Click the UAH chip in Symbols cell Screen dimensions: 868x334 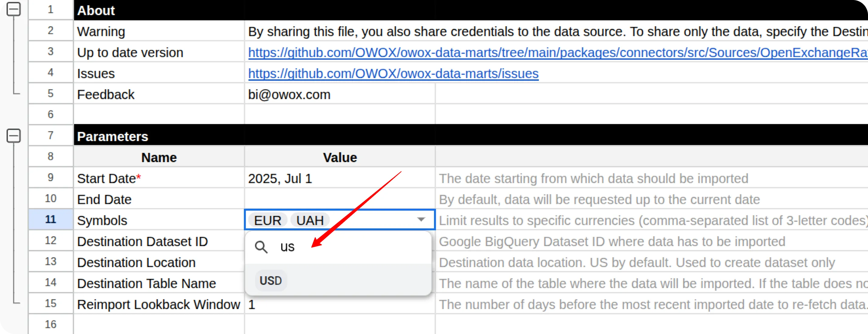[310, 220]
